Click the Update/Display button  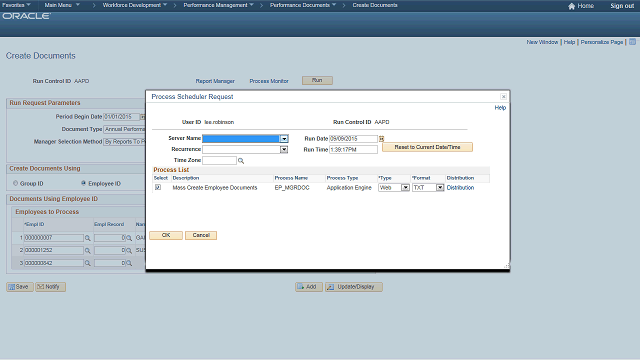353,287
